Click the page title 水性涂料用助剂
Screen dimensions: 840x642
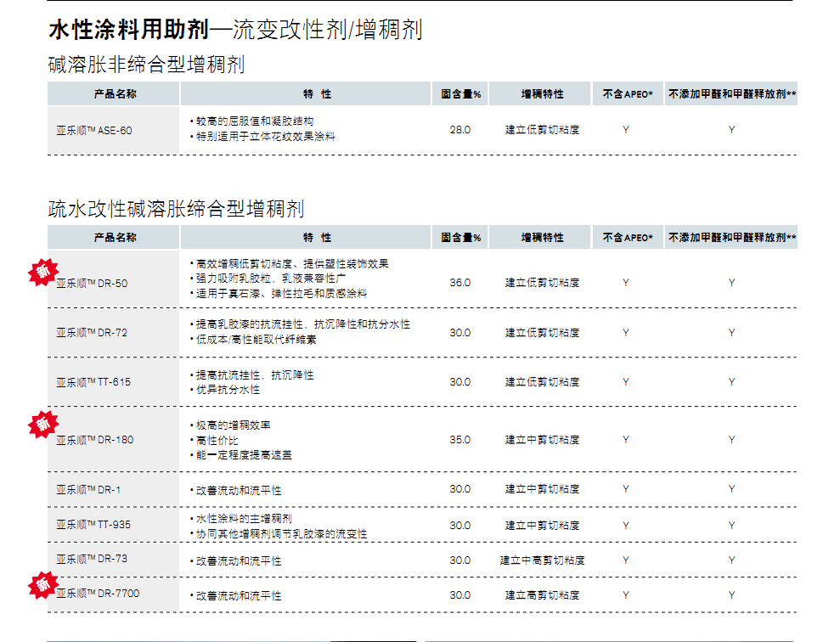127,31
